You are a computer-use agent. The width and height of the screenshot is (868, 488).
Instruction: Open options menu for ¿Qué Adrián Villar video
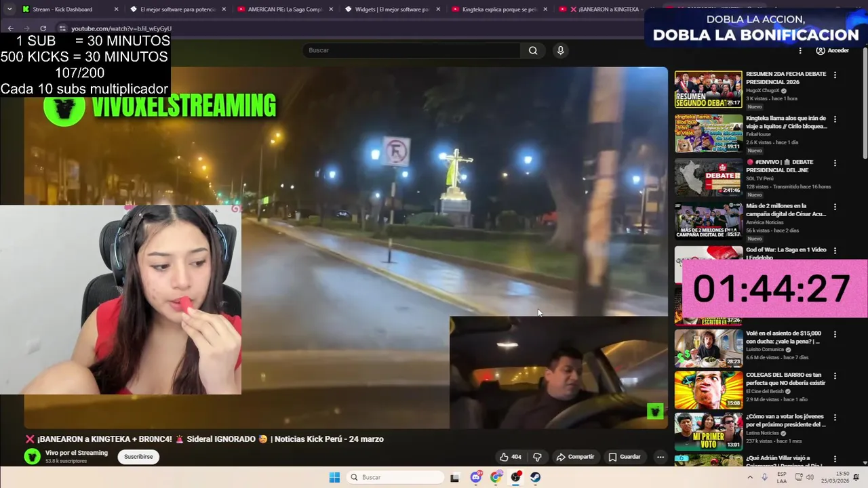pyautogui.click(x=835, y=459)
